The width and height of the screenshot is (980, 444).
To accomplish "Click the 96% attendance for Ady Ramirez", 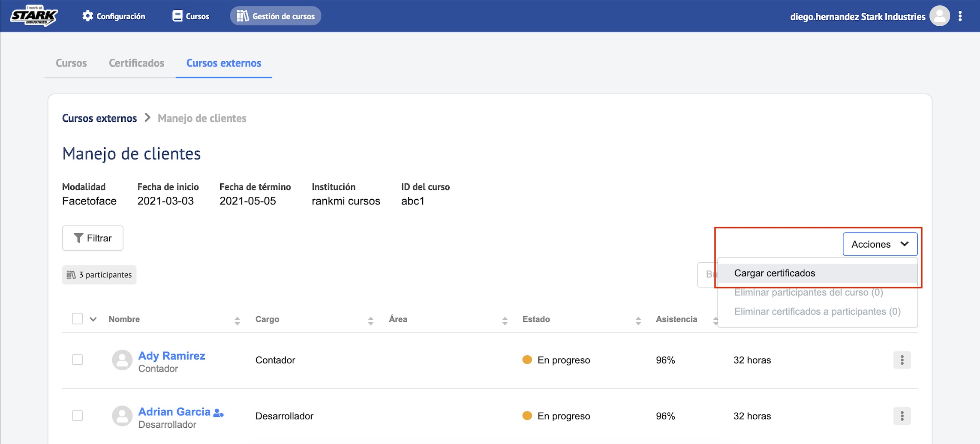I will pos(665,360).
